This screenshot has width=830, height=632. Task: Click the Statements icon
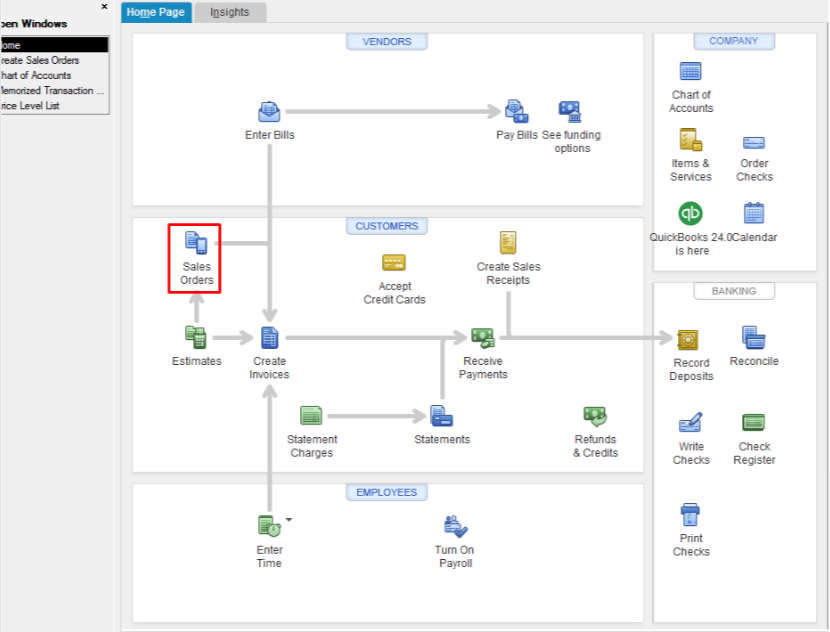click(x=441, y=415)
